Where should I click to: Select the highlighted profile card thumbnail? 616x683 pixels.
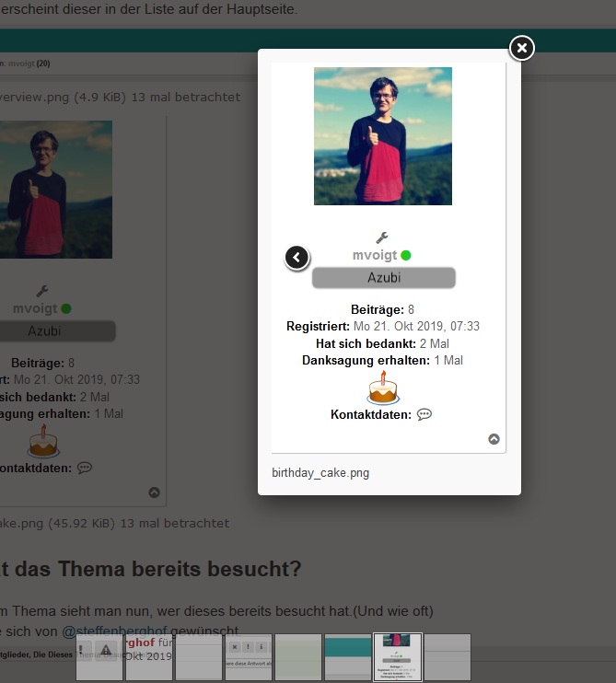[x=398, y=656]
